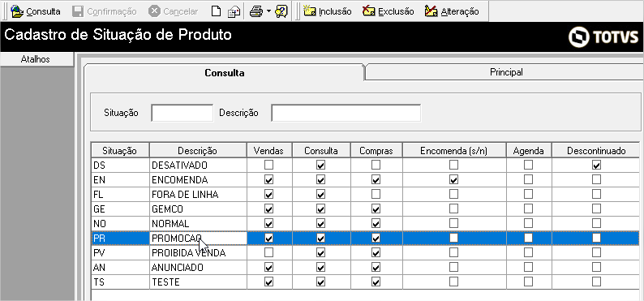Select the FORA DE LINHA row

(365, 194)
